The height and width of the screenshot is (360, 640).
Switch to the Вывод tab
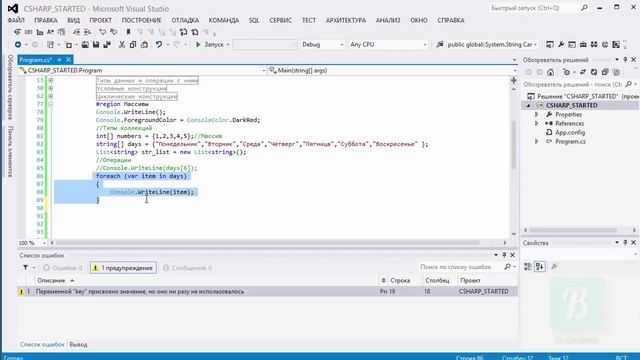[78, 344]
